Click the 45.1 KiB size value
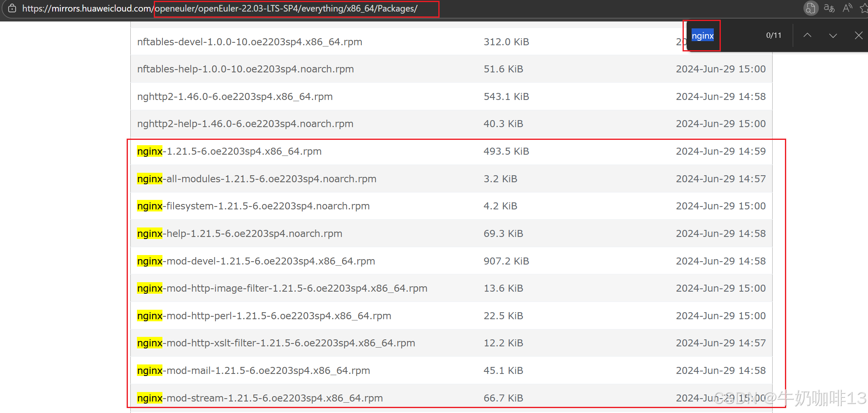Viewport: 868px width, 413px height. pyautogui.click(x=503, y=371)
